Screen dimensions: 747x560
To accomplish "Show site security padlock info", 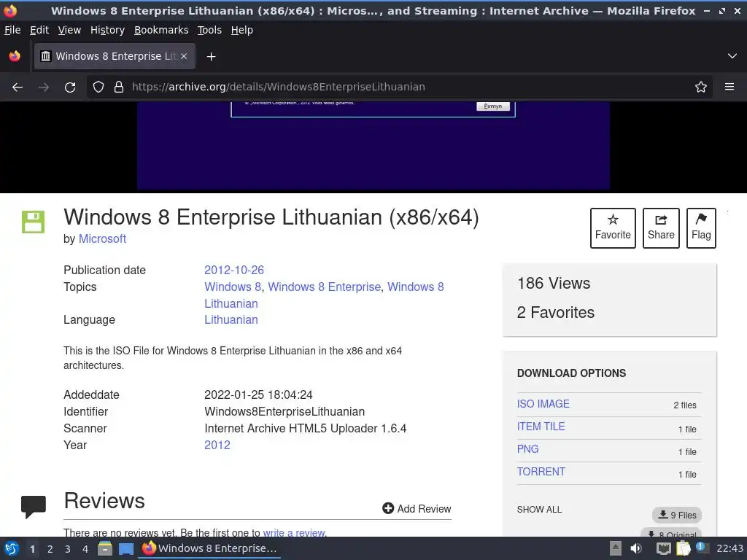I will tap(119, 87).
